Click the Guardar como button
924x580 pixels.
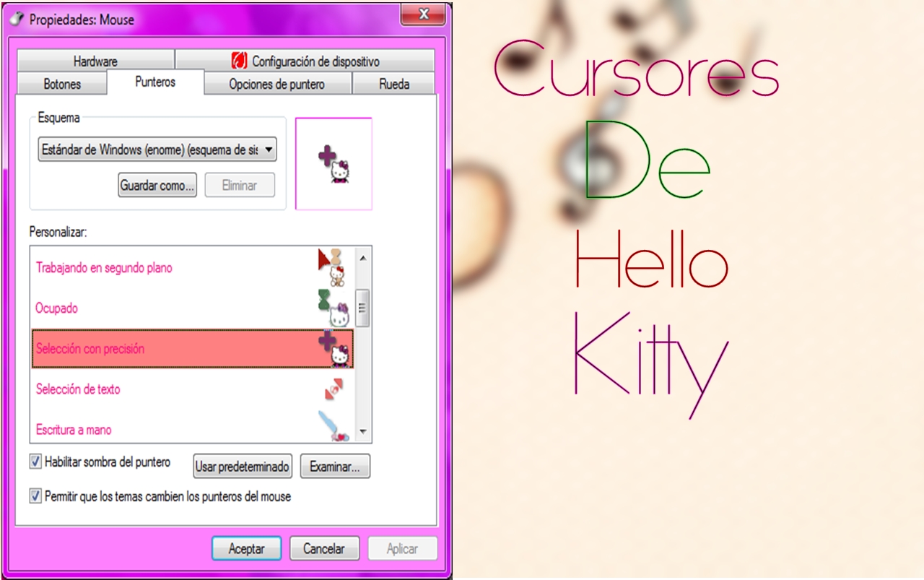157,185
